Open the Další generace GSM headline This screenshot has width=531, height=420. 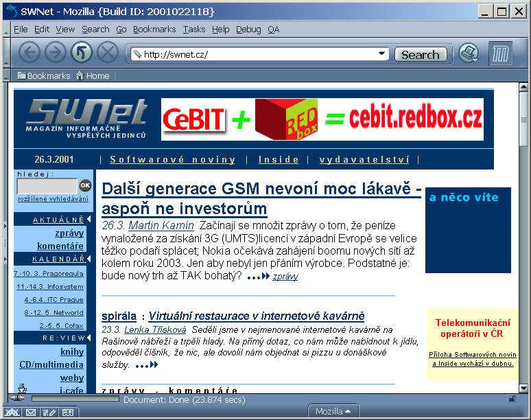point(261,198)
